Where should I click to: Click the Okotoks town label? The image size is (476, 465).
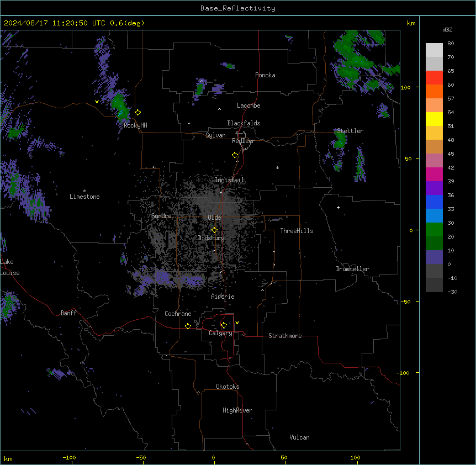coord(228,387)
